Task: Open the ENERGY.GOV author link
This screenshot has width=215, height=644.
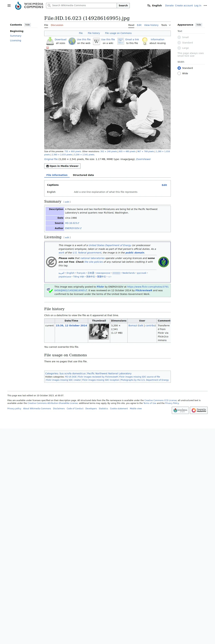Action: point(73,228)
